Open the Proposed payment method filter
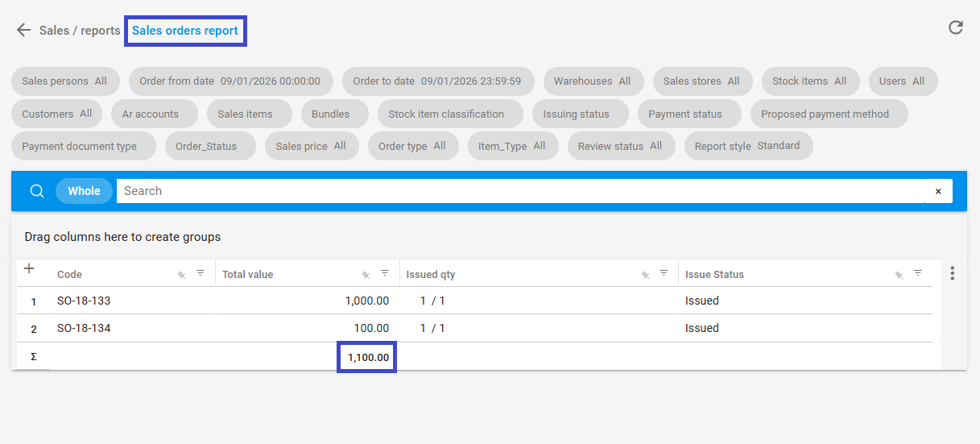Image resolution: width=980 pixels, height=444 pixels. (829, 114)
